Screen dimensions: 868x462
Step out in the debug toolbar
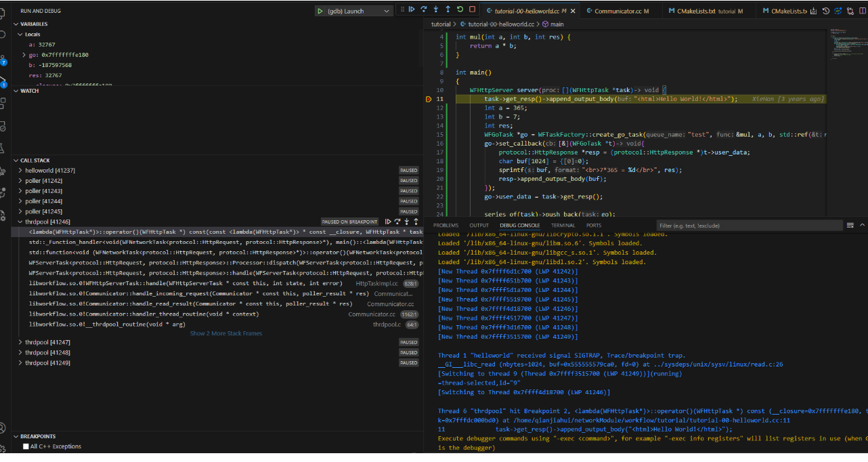tap(448, 9)
